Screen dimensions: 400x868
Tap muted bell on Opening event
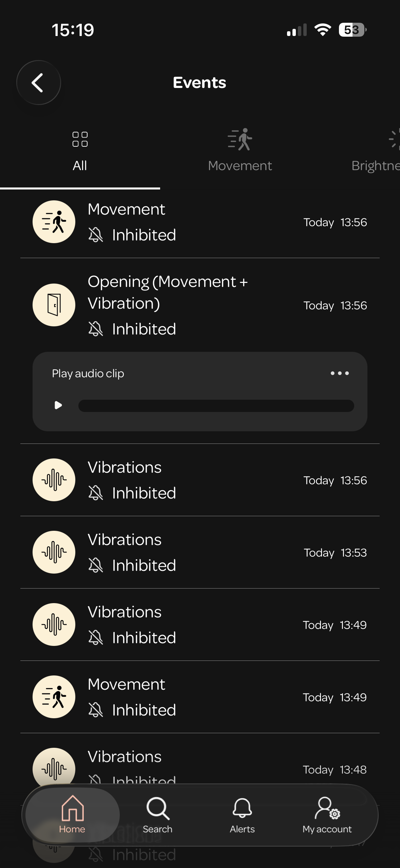tap(96, 329)
